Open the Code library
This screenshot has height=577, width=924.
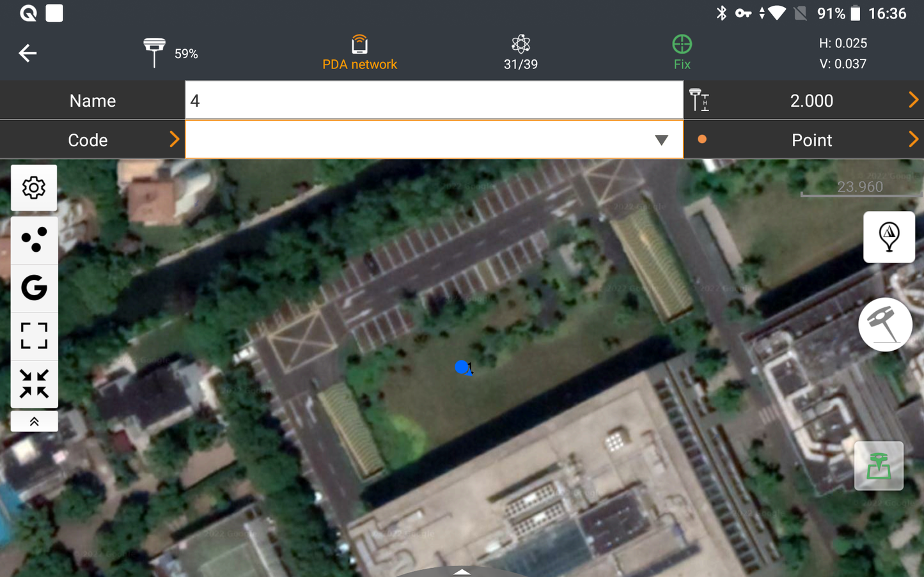click(x=93, y=140)
